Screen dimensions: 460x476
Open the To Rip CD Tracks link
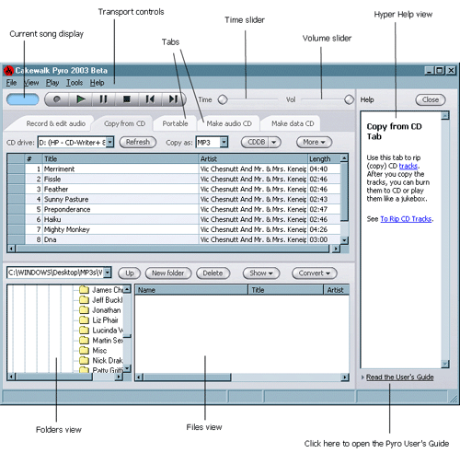[406, 219]
